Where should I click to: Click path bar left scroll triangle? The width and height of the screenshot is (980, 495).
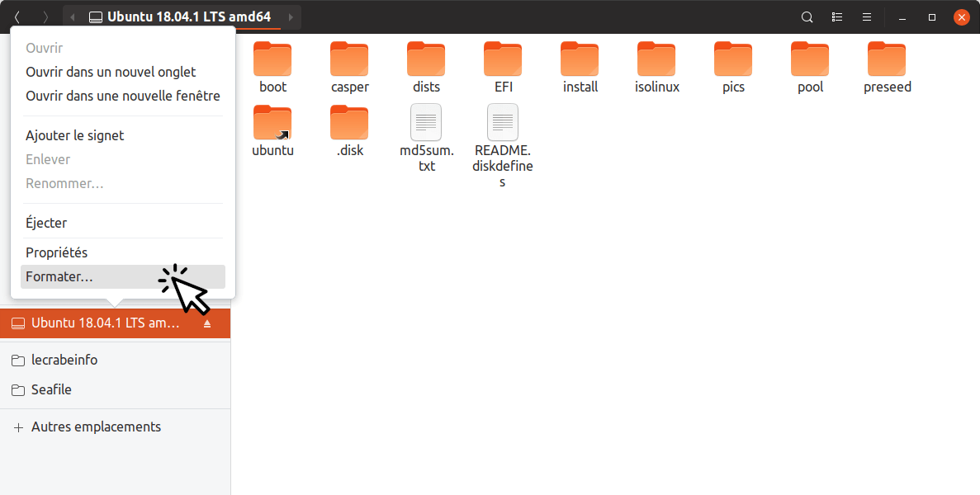[x=73, y=17]
